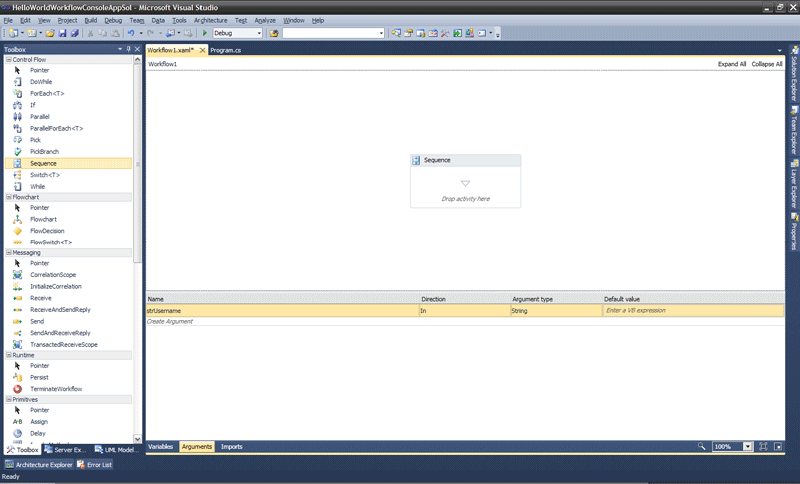The image size is (800, 484).
Task: Choose the Receive messaging activity
Action: [40, 298]
